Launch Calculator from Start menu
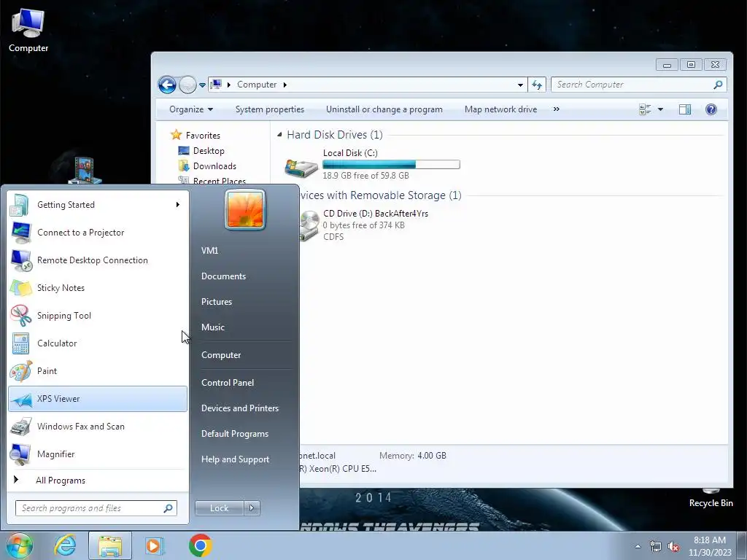The width and height of the screenshot is (747, 560). [98, 343]
